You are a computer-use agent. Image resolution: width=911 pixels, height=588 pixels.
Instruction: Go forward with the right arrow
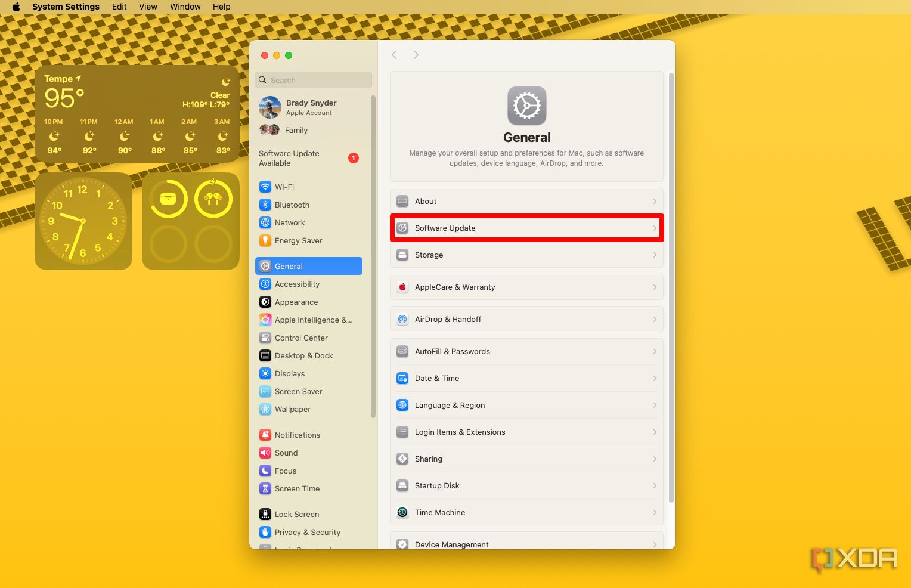coord(416,55)
